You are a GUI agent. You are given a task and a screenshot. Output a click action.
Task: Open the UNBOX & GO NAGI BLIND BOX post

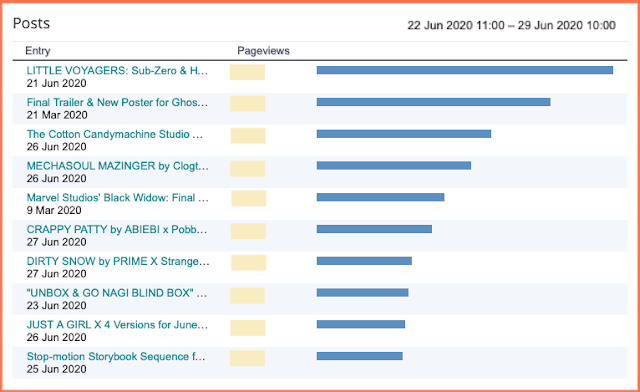coord(117,293)
